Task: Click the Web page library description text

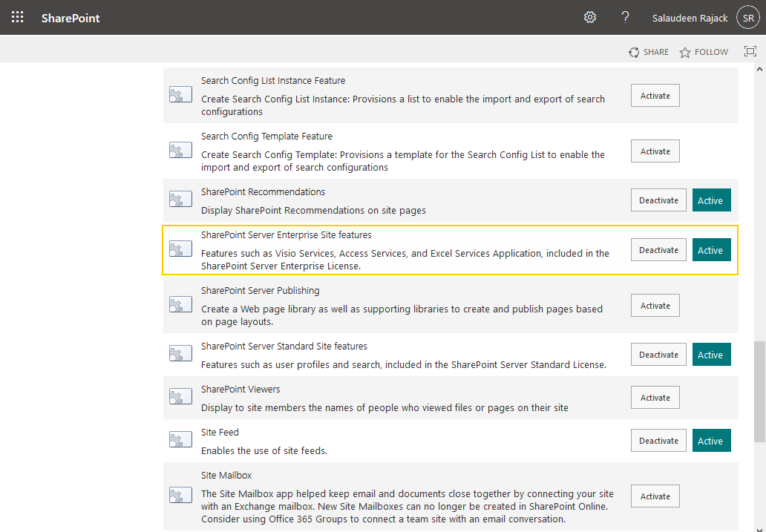Action: tap(402, 315)
